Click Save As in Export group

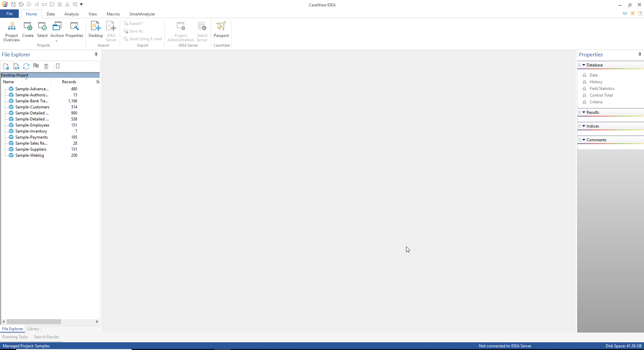134,31
